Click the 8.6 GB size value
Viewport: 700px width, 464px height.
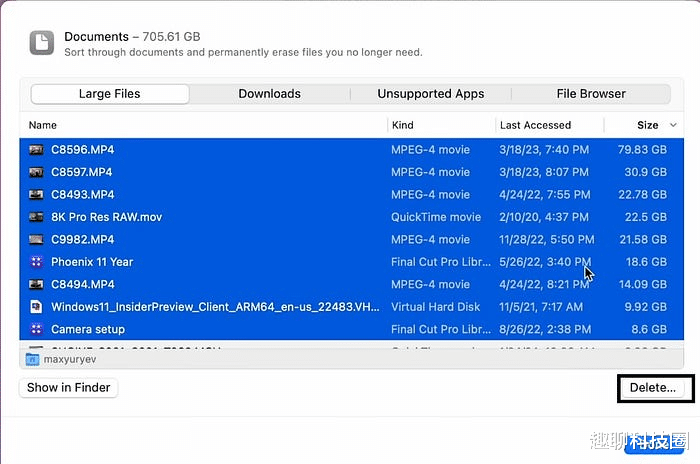point(649,329)
